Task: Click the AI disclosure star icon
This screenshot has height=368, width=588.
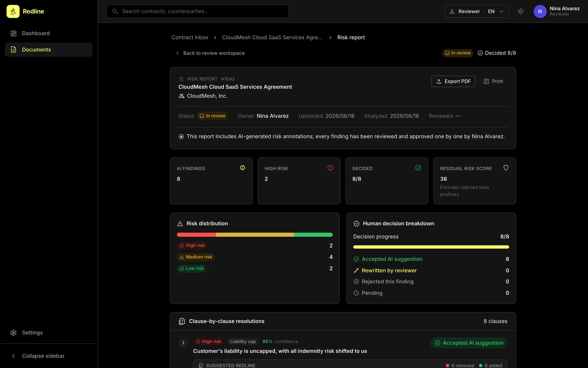Action: click(181, 137)
